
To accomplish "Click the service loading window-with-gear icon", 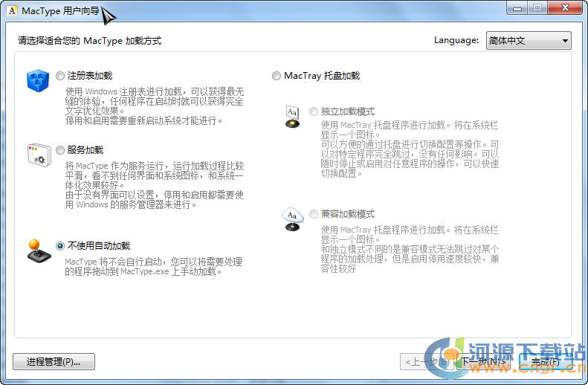I will point(37,154).
